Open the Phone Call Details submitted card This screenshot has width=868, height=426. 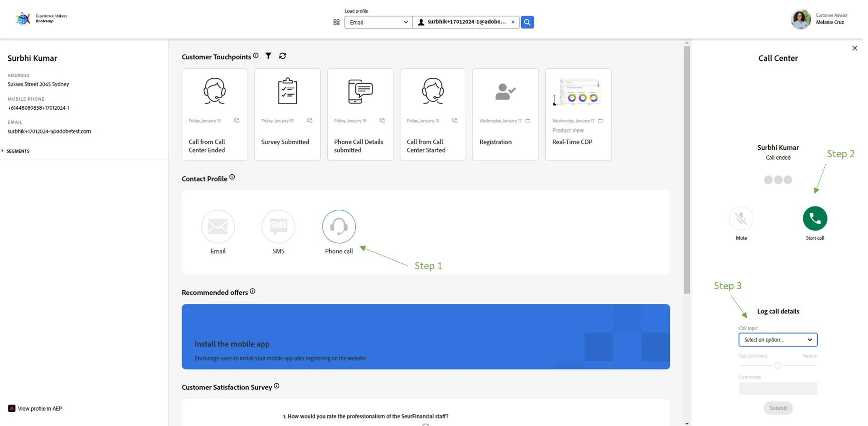[360, 114]
